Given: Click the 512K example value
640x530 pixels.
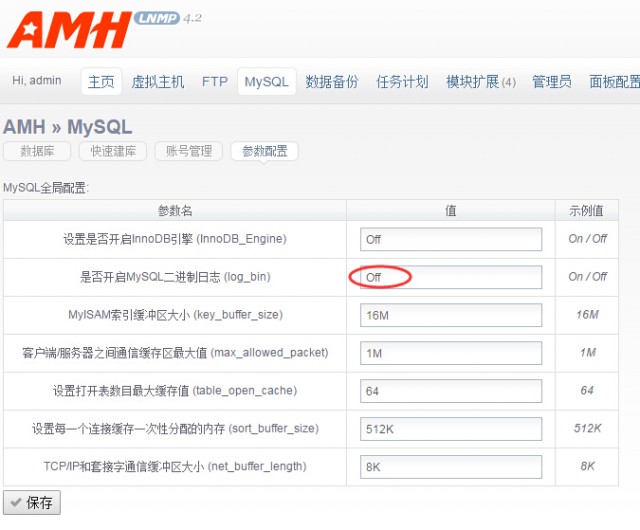Looking at the screenshot, I should point(587,429).
